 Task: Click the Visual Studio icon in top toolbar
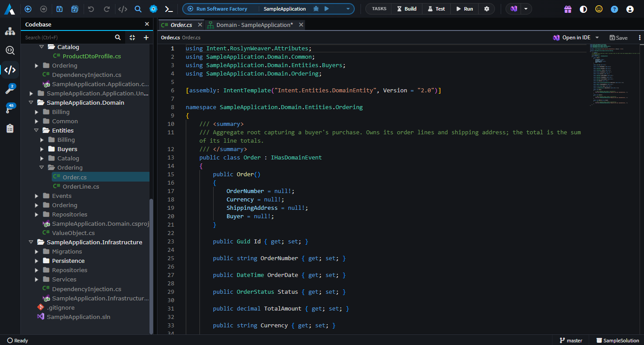514,9
